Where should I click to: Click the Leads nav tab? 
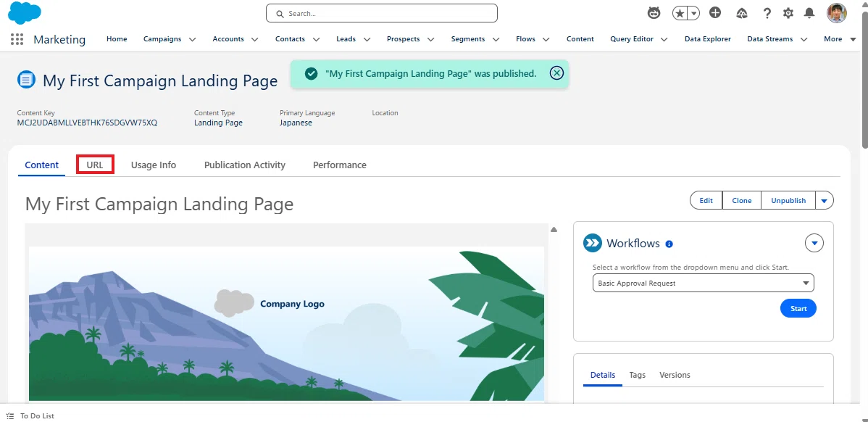346,39
